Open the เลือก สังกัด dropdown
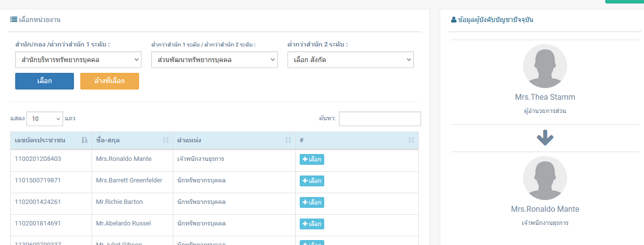This screenshot has width=644, height=245. tap(351, 60)
